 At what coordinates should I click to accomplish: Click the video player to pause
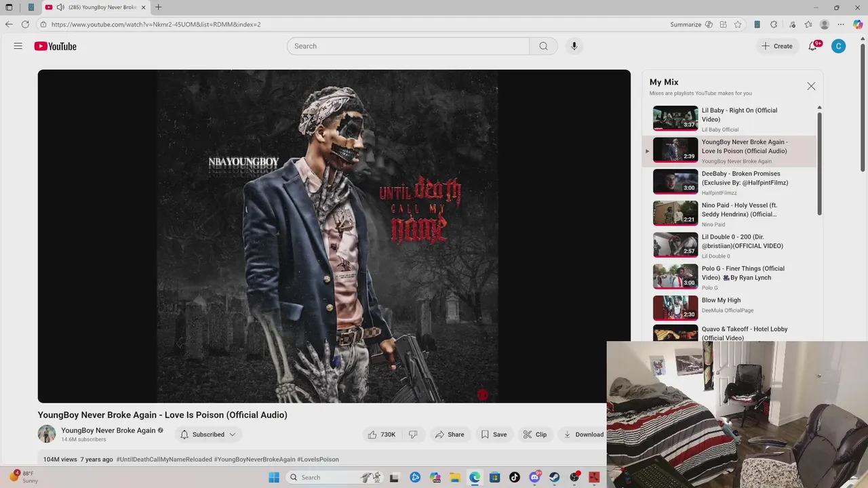point(334,236)
